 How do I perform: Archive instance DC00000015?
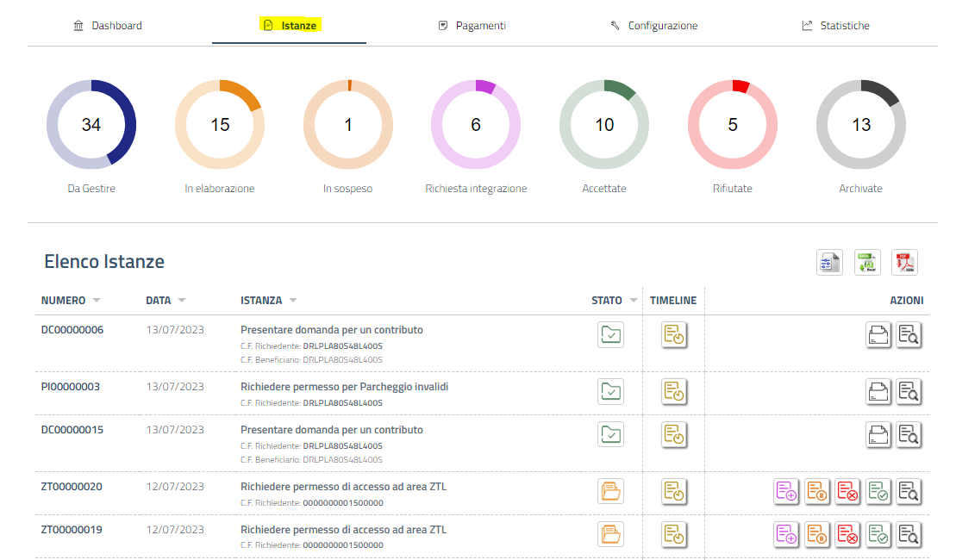point(878,434)
